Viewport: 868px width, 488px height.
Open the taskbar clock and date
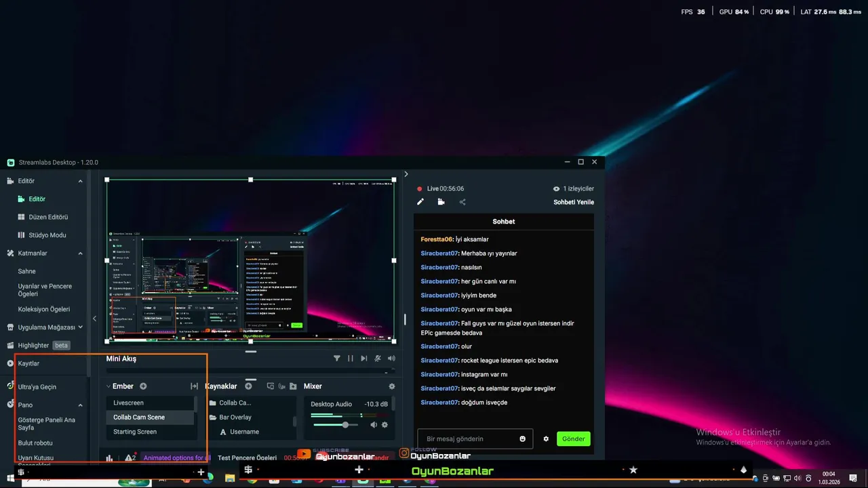[x=829, y=479]
